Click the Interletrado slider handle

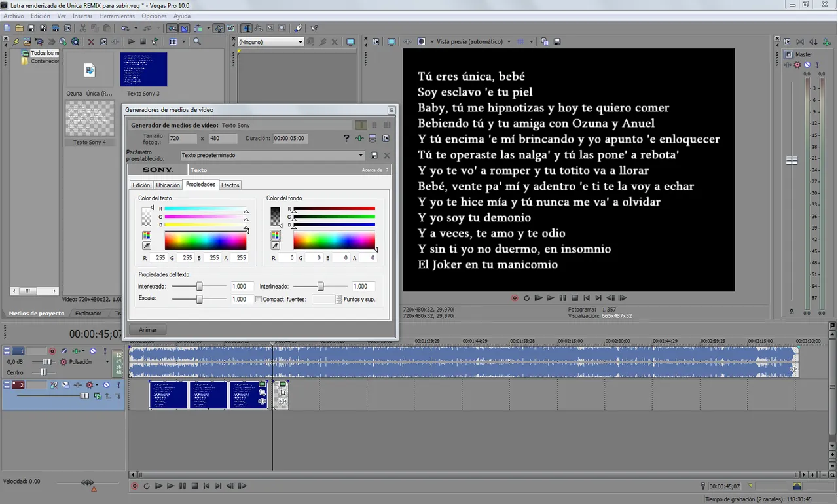coord(200,287)
